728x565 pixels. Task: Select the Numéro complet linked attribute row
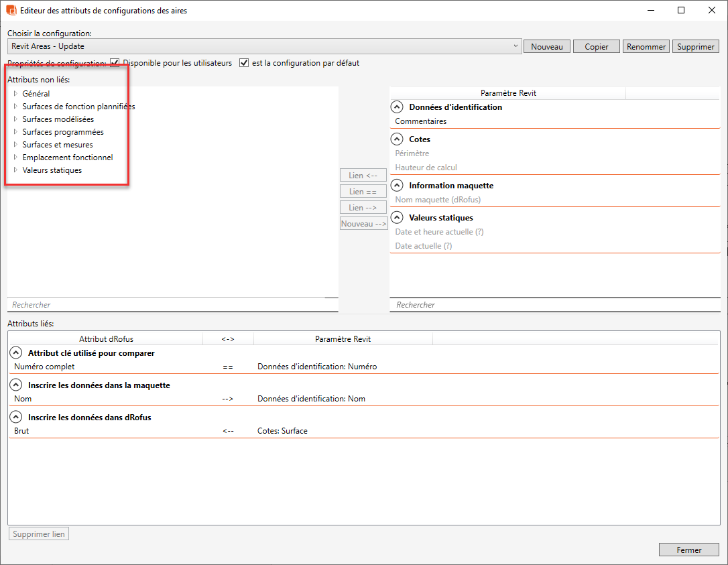coord(44,367)
